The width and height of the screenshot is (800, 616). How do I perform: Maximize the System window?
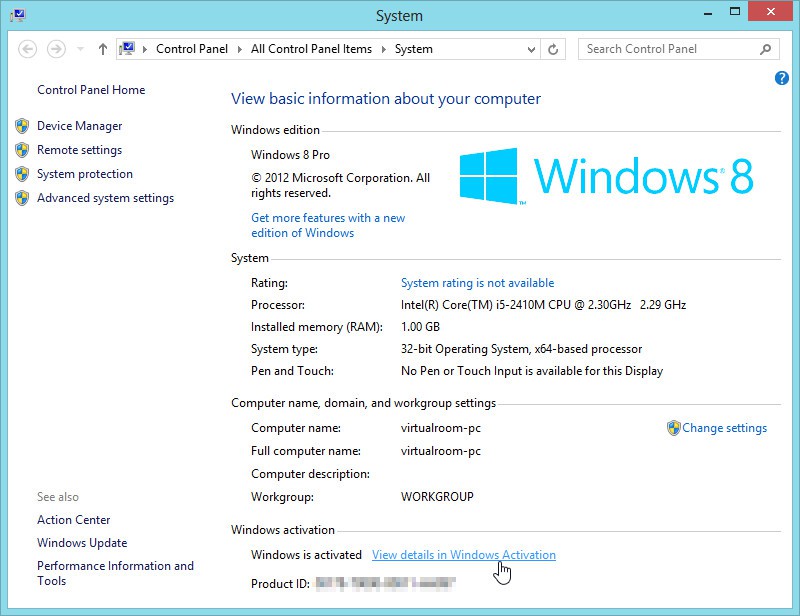[735, 11]
